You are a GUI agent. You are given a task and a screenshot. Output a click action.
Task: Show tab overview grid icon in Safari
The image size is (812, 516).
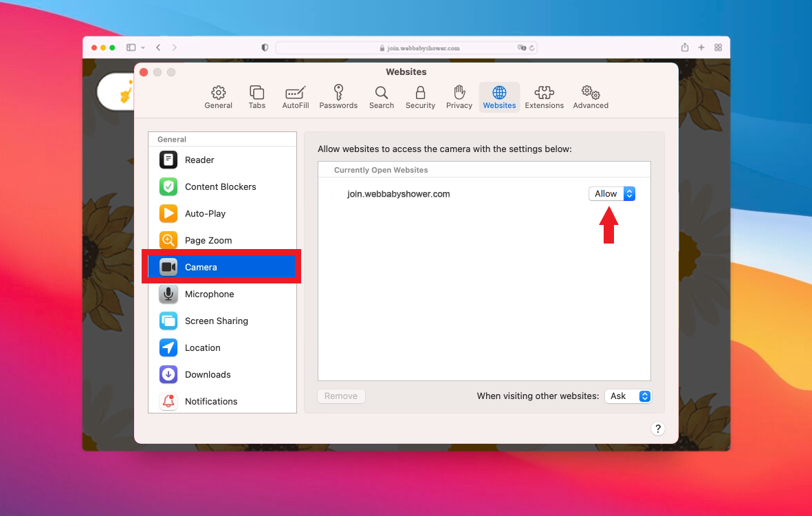(718, 47)
